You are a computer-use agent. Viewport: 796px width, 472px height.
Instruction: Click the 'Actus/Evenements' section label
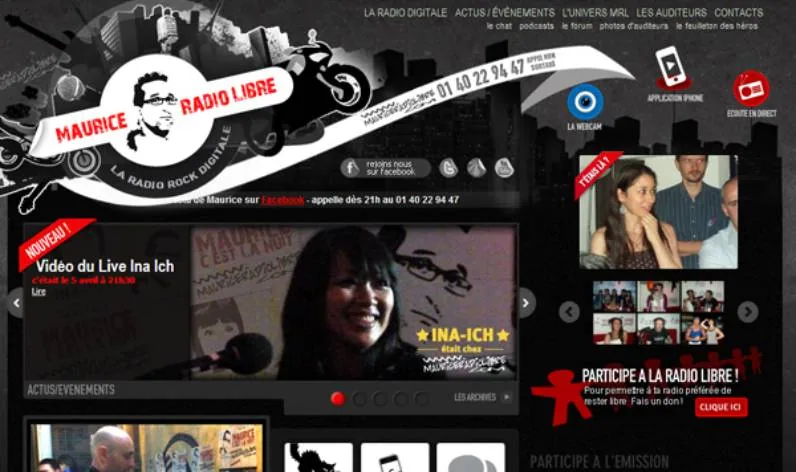click(x=71, y=390)
